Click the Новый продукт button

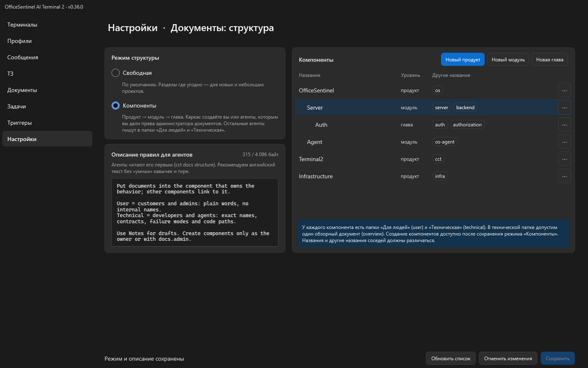click(463, 59)
